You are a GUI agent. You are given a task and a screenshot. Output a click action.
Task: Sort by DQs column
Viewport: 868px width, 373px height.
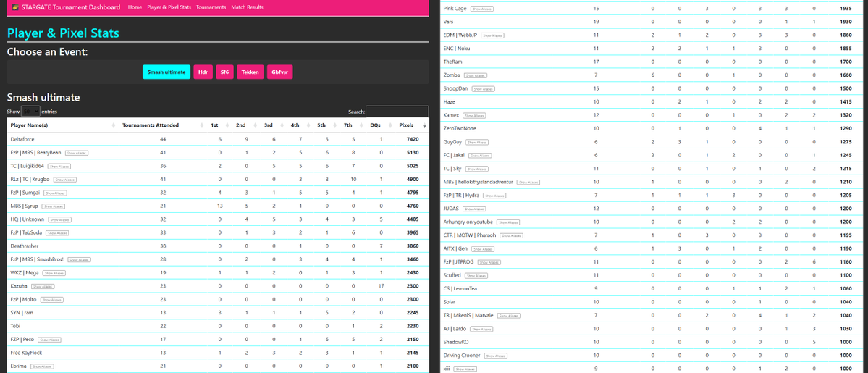coord(375,125)
